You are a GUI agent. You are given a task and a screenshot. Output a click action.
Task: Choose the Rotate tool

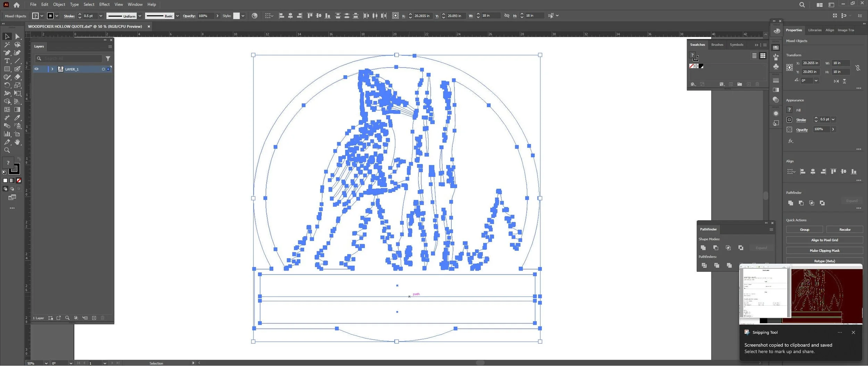(7, 85)
